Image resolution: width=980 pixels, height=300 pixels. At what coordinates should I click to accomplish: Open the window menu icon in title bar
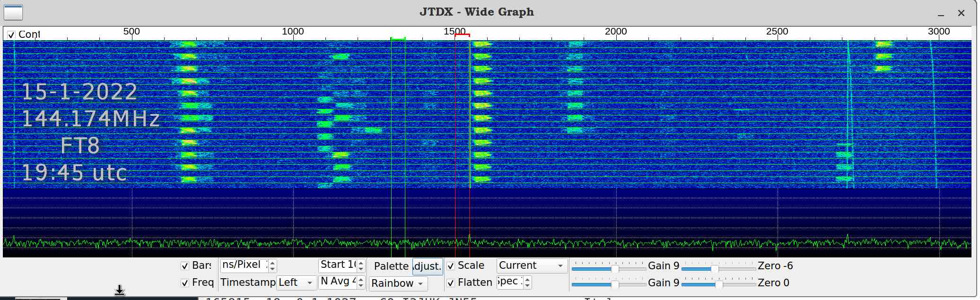tap(13, 12)
